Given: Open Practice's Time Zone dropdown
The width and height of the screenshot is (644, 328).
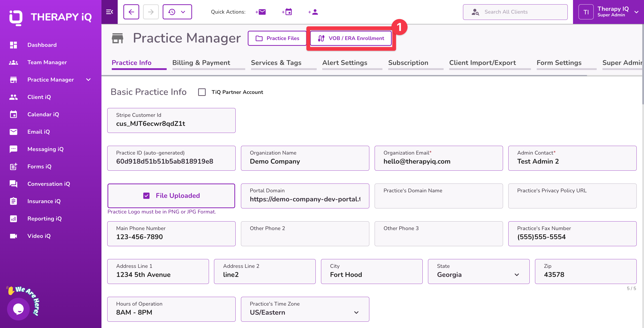Looking at the screenshot, I should (x=356, y=312).
